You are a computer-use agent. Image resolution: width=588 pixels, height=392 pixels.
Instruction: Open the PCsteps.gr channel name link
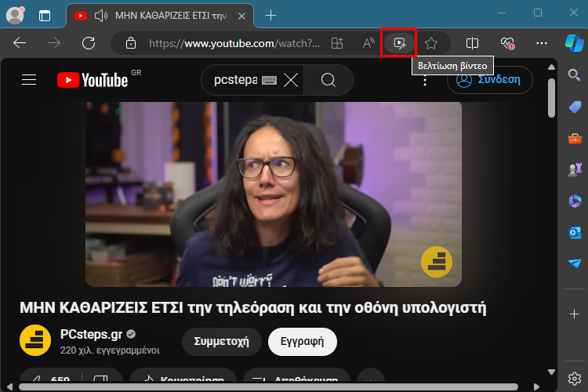pyautogui.click(x=91, y=334)
